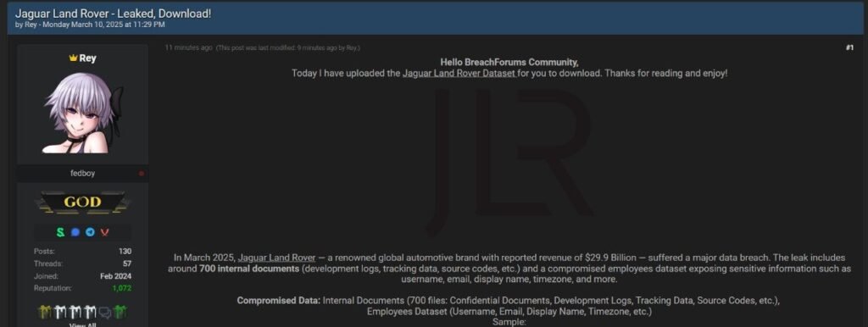
Task: Click the green gift award icon
Action: coord(120,312)
